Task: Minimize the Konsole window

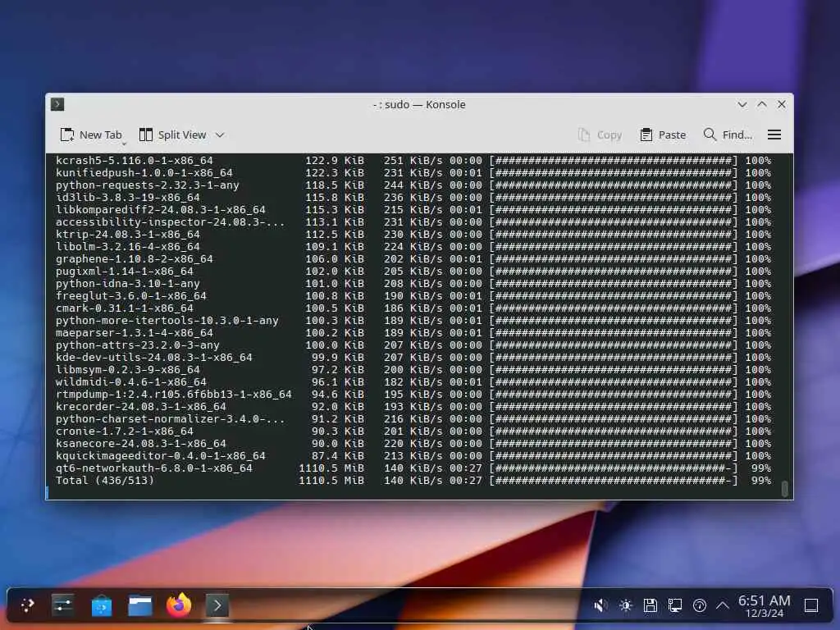Action: [742, 104]
